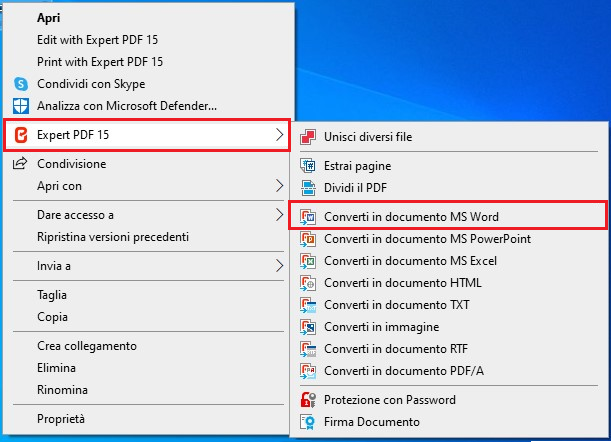611x442 pixels.
Task: Click the MS Excel conversion icon
Action: (308, 261)
